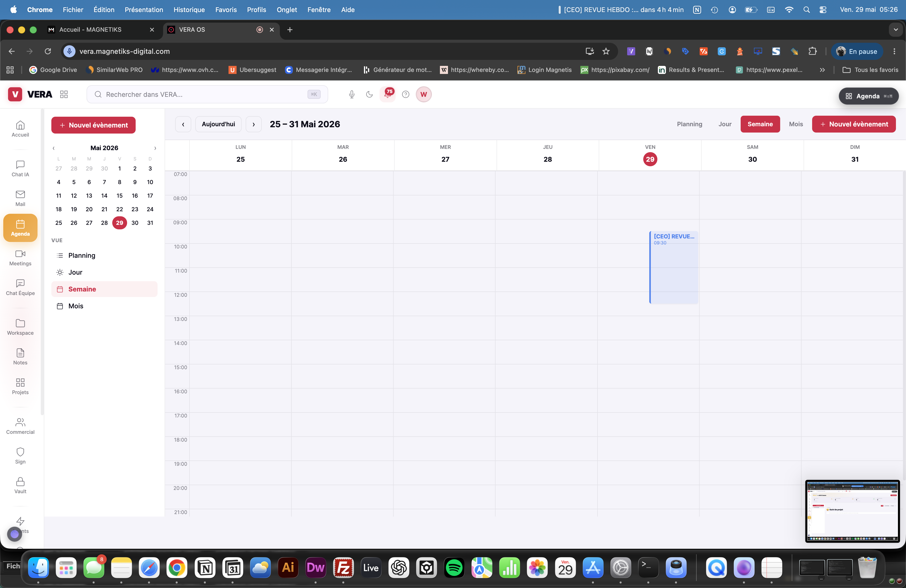Screen dimensions: 906x588
Task: Open the Tous les favoris folder
Action: click(870, 70)
